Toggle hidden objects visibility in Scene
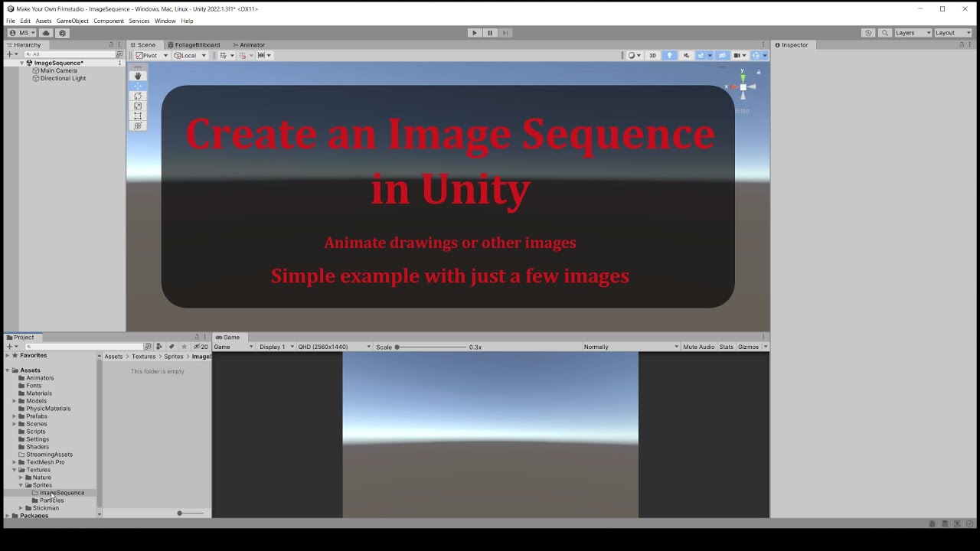Screen dimensions: 980x551 722,55
